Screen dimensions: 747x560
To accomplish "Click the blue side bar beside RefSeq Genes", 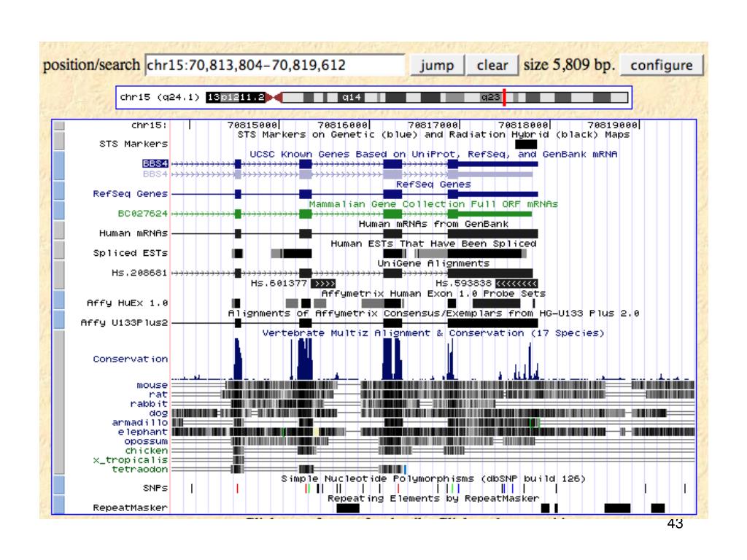I will tap(59, 194).
